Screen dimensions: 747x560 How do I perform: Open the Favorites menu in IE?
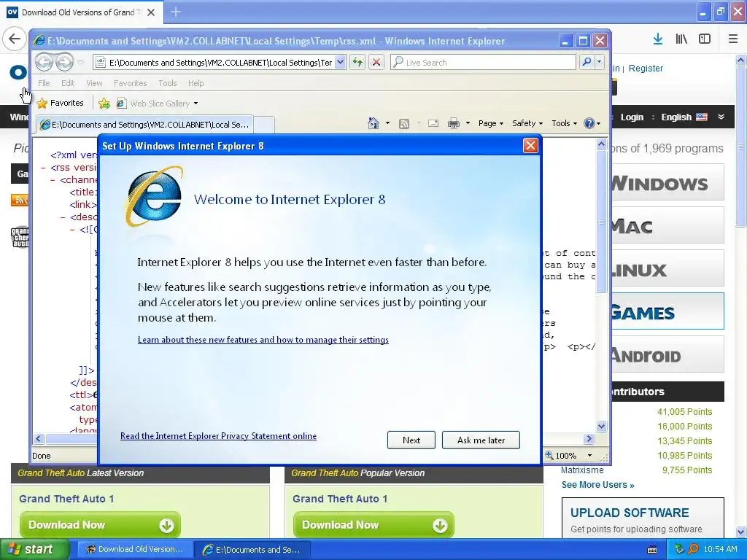(130, 83)
